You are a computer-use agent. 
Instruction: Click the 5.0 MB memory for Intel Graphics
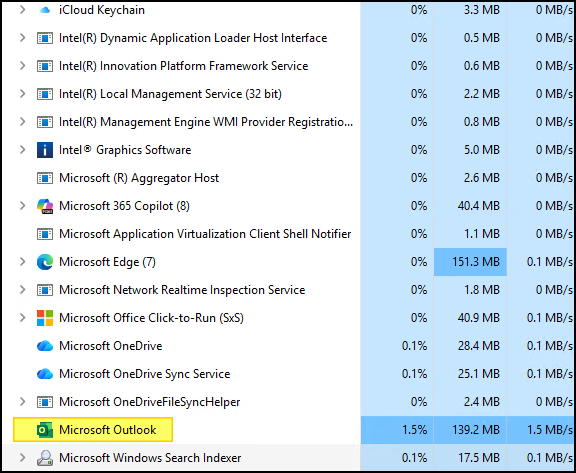point(482,150)
